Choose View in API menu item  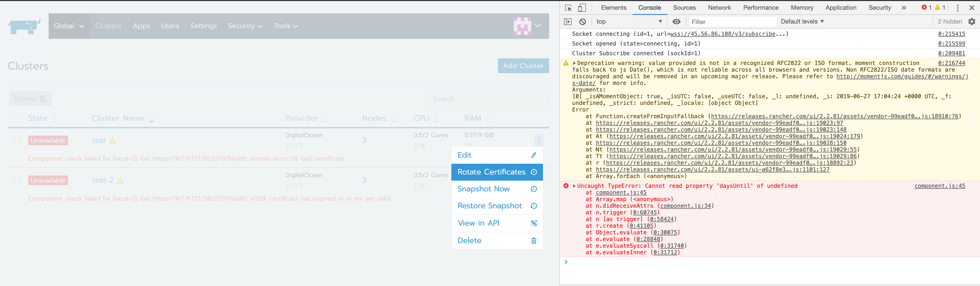click(497, 223)
